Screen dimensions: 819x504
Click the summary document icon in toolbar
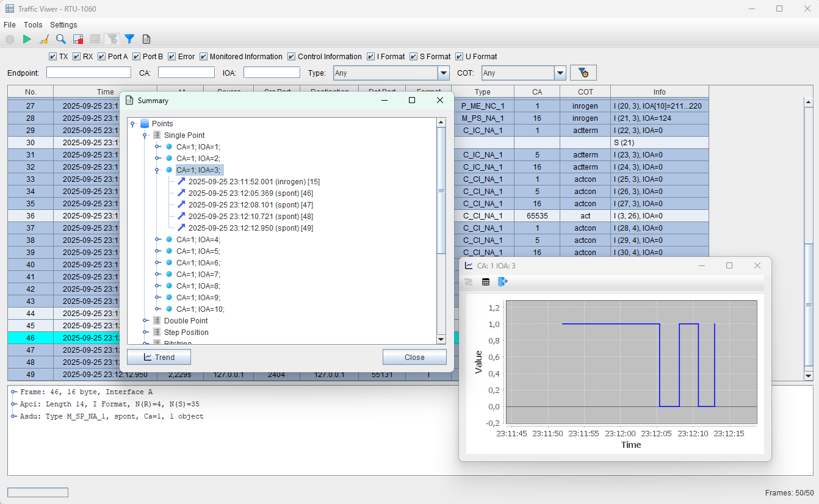[146, 39]
